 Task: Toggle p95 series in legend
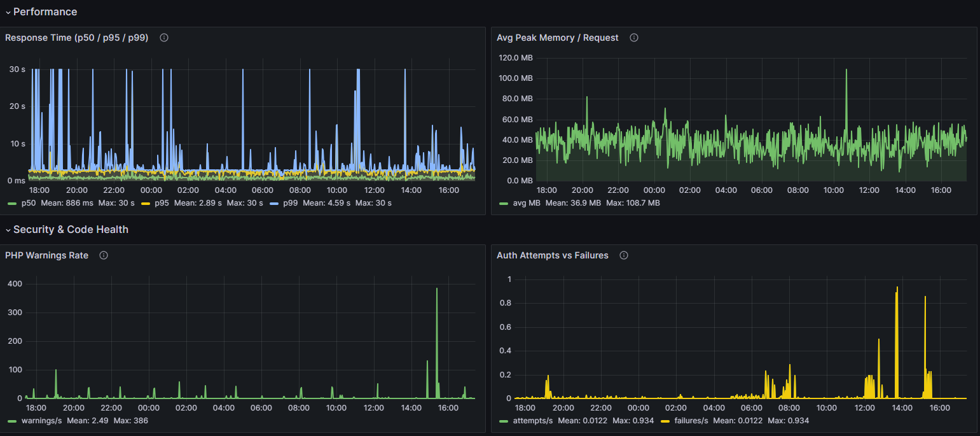(161, 203)
